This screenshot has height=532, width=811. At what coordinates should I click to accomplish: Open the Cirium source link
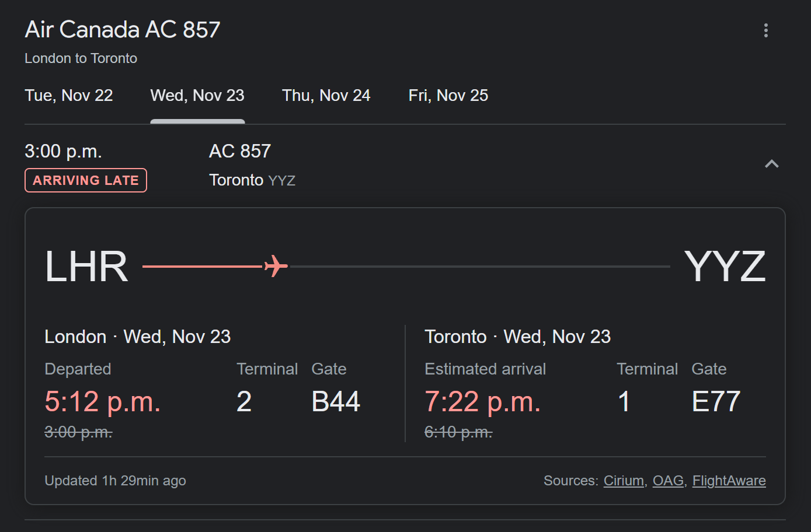click(624, 481)
